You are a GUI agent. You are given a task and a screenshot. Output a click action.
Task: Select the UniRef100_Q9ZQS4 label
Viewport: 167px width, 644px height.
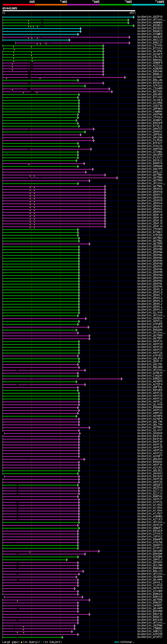pyautogui.click(x=150, y=318)
